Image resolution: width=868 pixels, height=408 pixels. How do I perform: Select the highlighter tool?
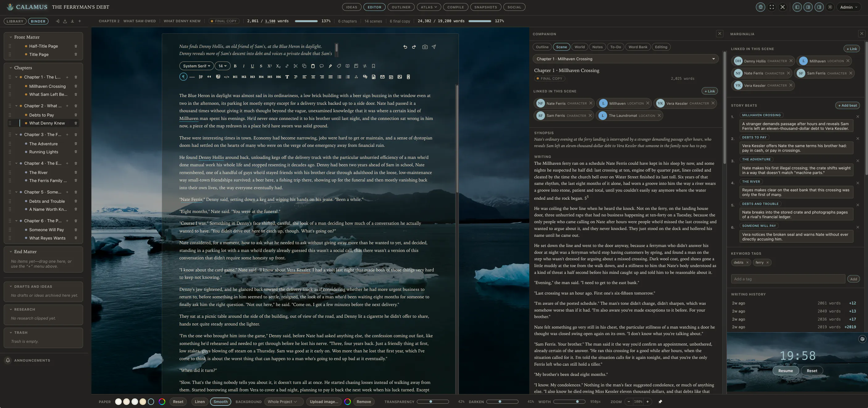(330, 66)
